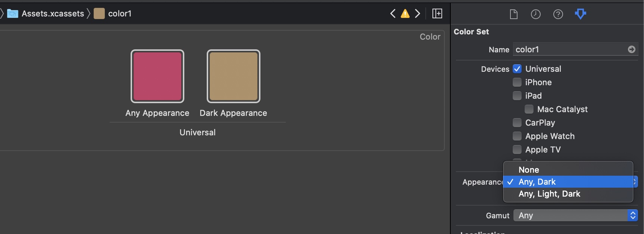Click the yellow warning issue icon

[x=405, y=14]
